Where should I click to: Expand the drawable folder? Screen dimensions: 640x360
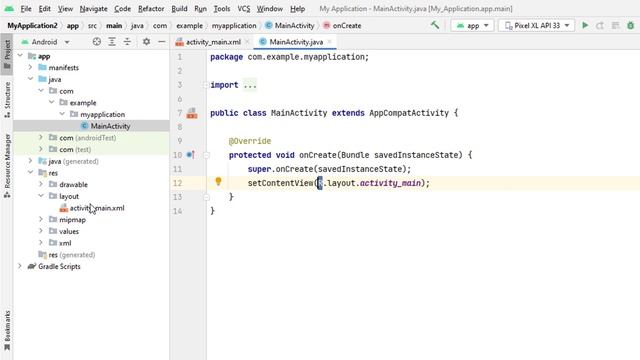[41, 184]
